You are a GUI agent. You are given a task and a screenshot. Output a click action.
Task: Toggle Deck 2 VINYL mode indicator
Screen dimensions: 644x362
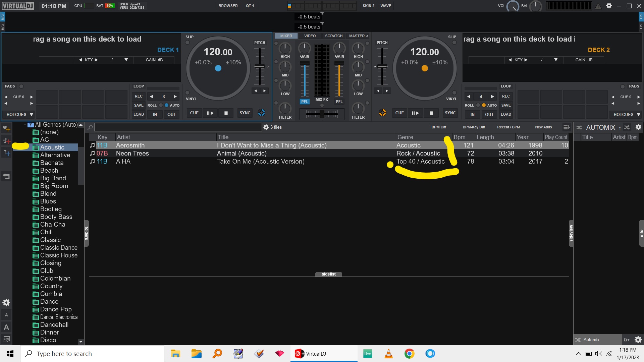[x=454, y=93]
